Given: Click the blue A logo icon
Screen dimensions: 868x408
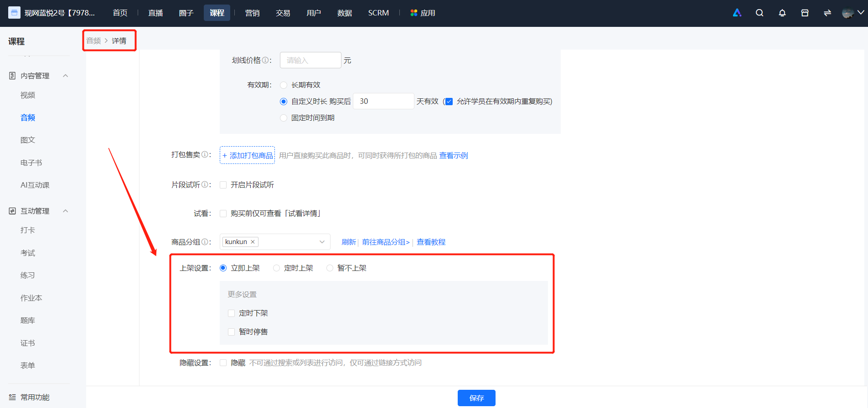Looking at the screenshot, I should click(737, 13).
